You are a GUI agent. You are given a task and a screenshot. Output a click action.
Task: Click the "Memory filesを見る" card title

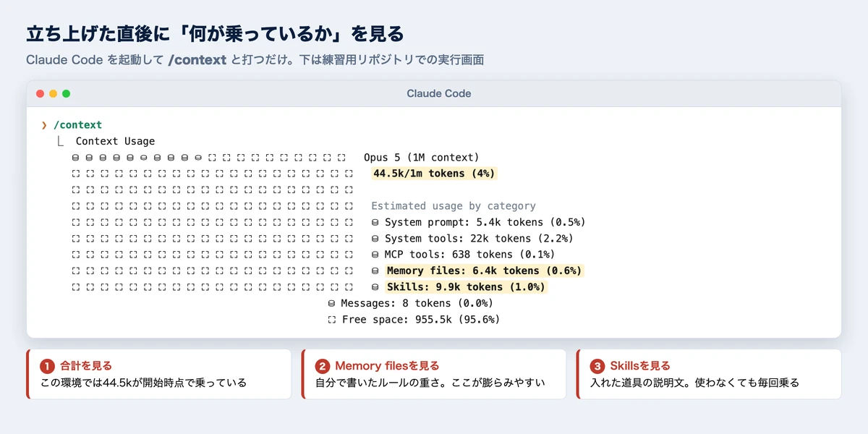coord(387,366)
